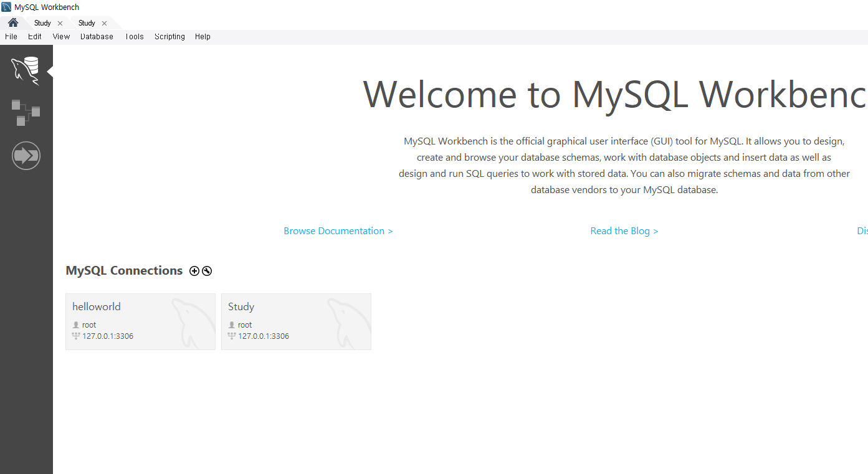Open the Database menu

pos(97,37)
